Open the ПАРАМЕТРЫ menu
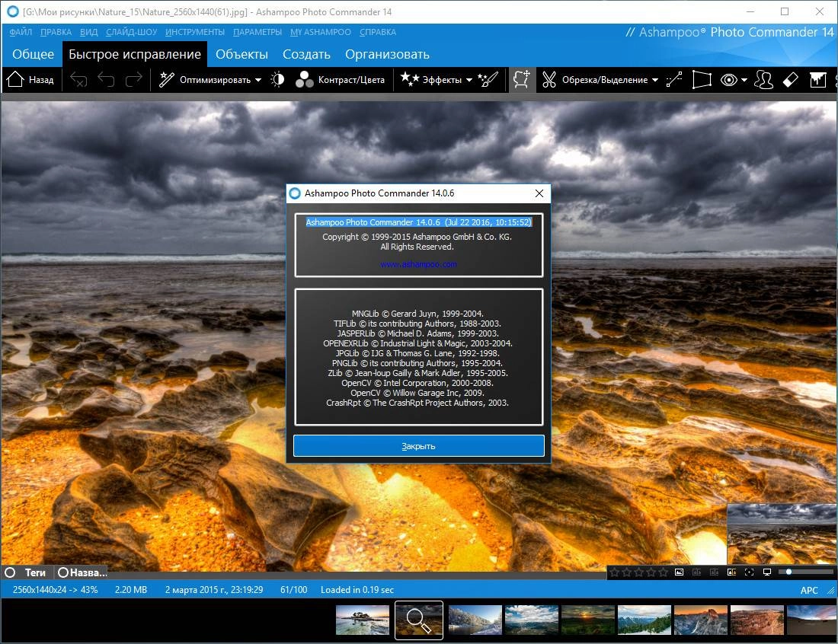Screen dimensions: 838x644 (x=257, y=32)
